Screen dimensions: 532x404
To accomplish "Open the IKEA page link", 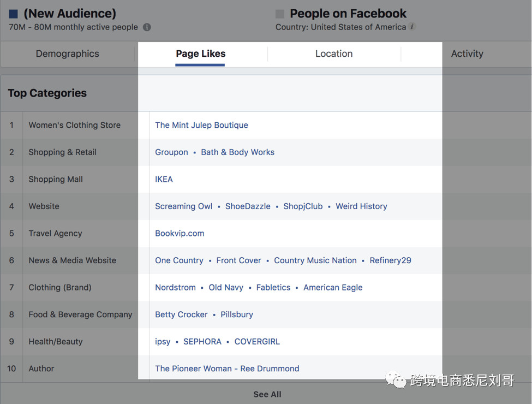I will click(164, 179).
